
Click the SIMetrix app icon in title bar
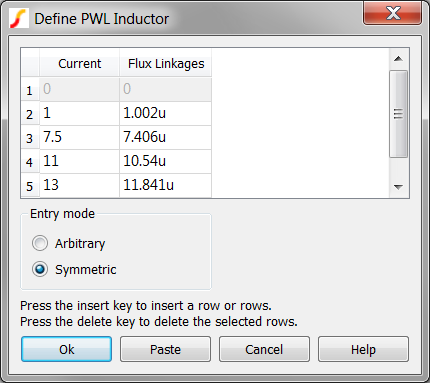pyautogui.click(x=18, y=19)
